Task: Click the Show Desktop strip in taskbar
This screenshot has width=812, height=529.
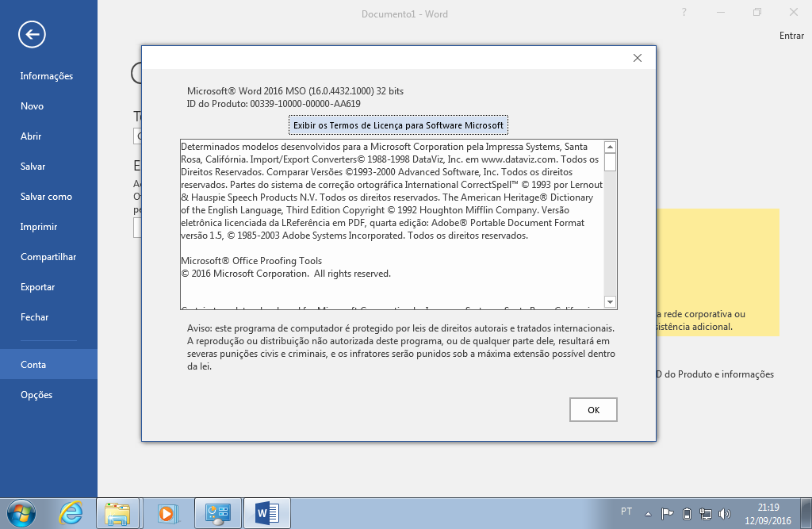Action: 806,513
